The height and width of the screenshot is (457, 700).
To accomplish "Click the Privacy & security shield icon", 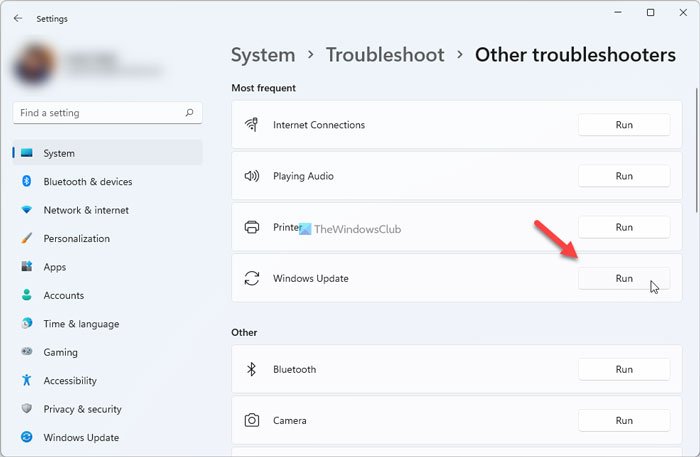I will [x=26, y=409].
